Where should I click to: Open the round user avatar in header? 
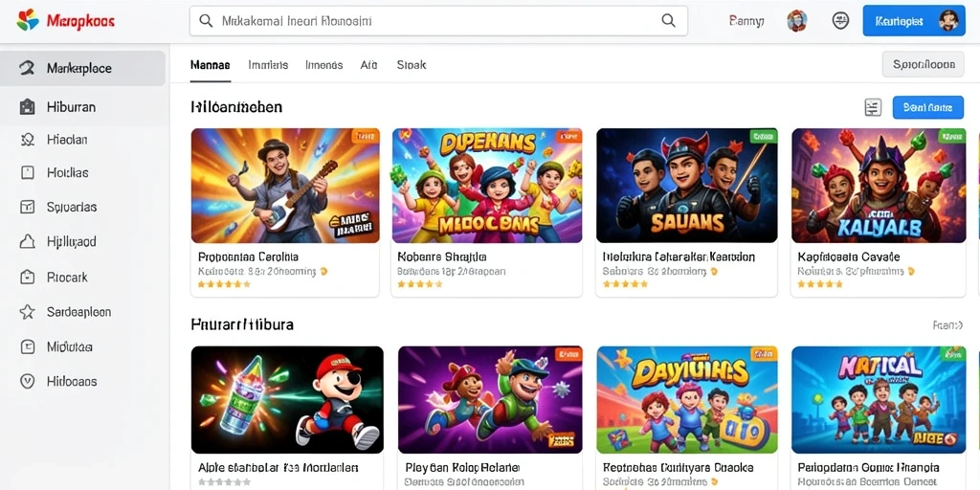click(x=797, y=21)
